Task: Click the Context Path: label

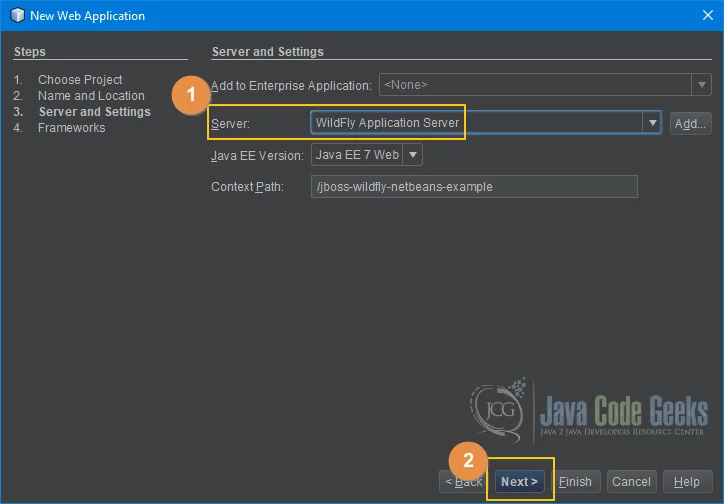Action: pyautogui.click(x=247, y=187)
